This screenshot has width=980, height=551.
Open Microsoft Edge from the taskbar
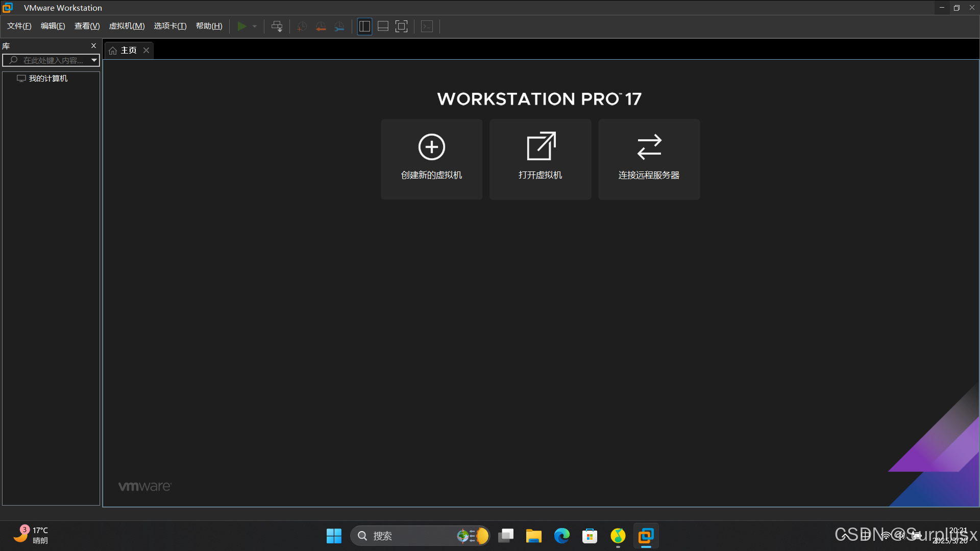click(x=562, y=536)
